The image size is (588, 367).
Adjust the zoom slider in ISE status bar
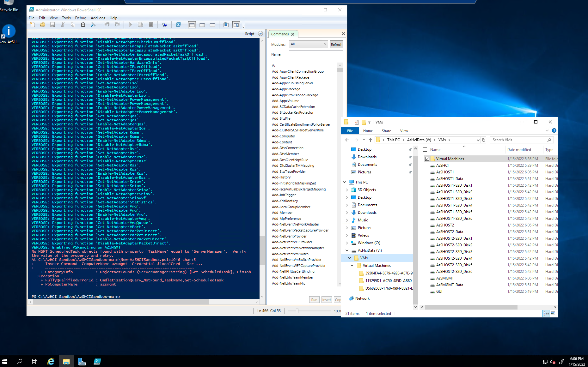pyautogui.click(x=297, y=311)
